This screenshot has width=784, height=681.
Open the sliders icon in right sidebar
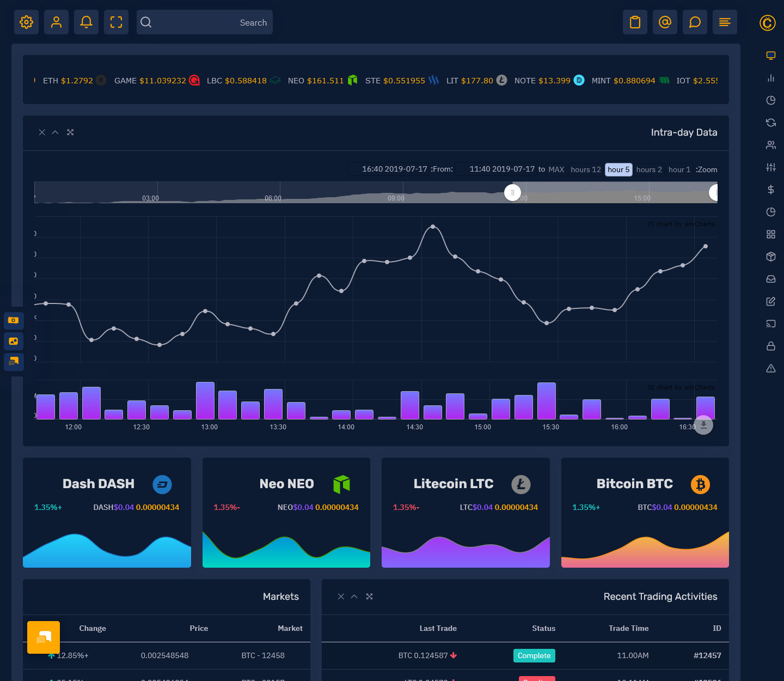click(771, 167)
